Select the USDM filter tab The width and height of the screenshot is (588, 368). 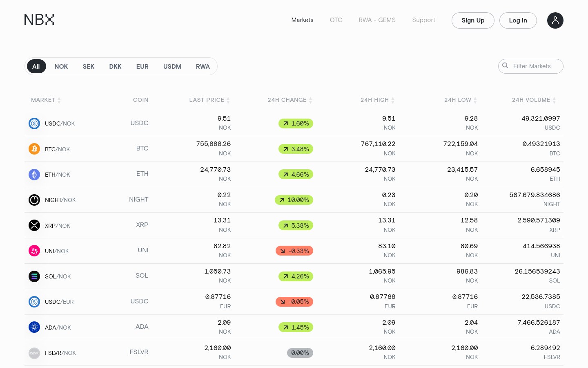click(172, 66)
